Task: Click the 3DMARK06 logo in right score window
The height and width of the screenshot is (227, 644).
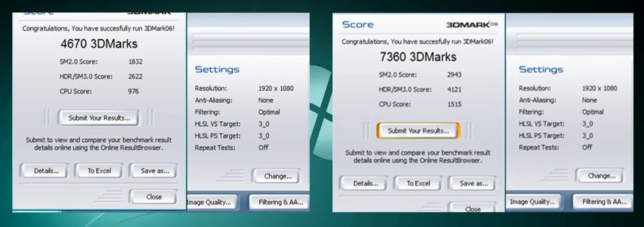Action: [472, 25]
